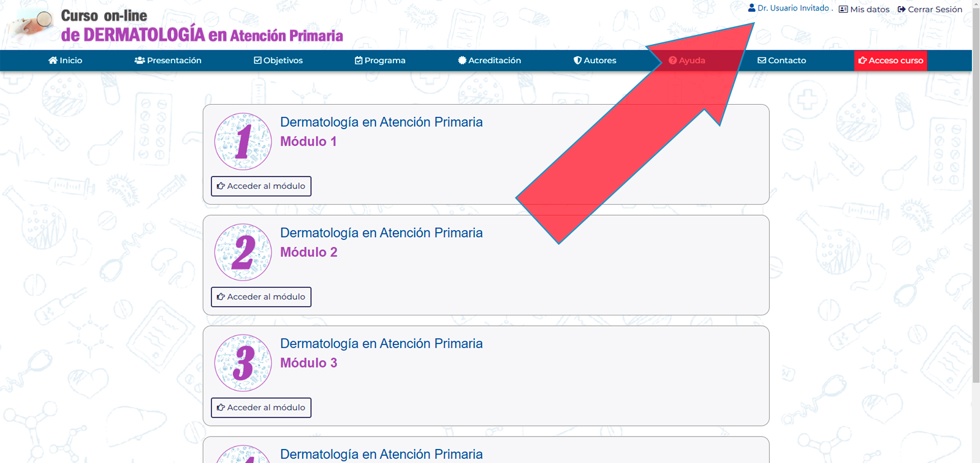Click the shield icon beside Autores
Image resolution: width=980 pixels, height=463 pixels.
point(577,61)
